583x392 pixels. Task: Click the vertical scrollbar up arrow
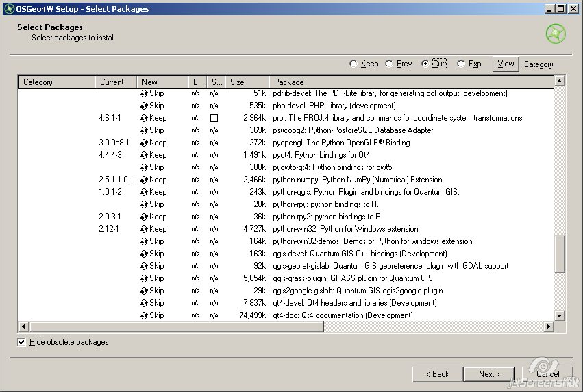[x=560, y=81]
